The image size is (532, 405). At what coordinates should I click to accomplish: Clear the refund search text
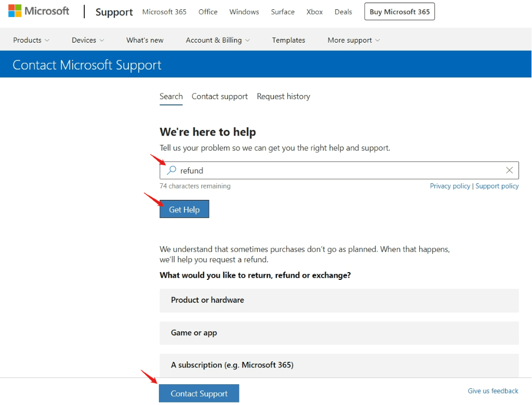click(x=509, y=170)
